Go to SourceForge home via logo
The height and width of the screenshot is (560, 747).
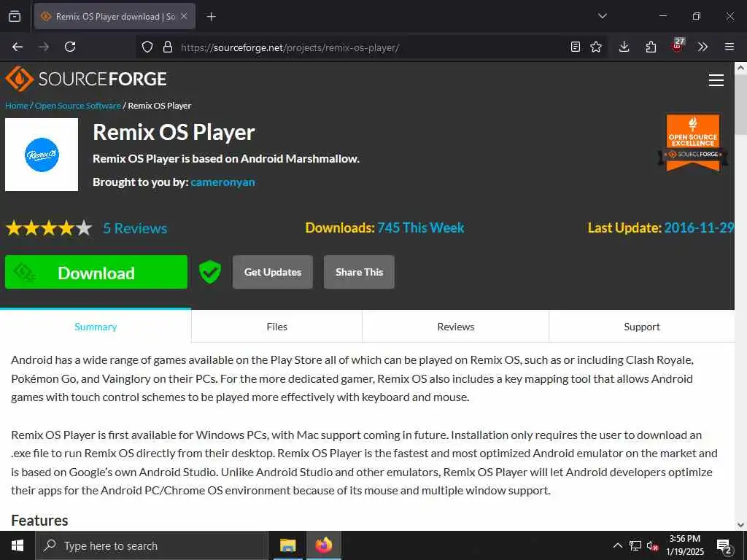point(86,79)
